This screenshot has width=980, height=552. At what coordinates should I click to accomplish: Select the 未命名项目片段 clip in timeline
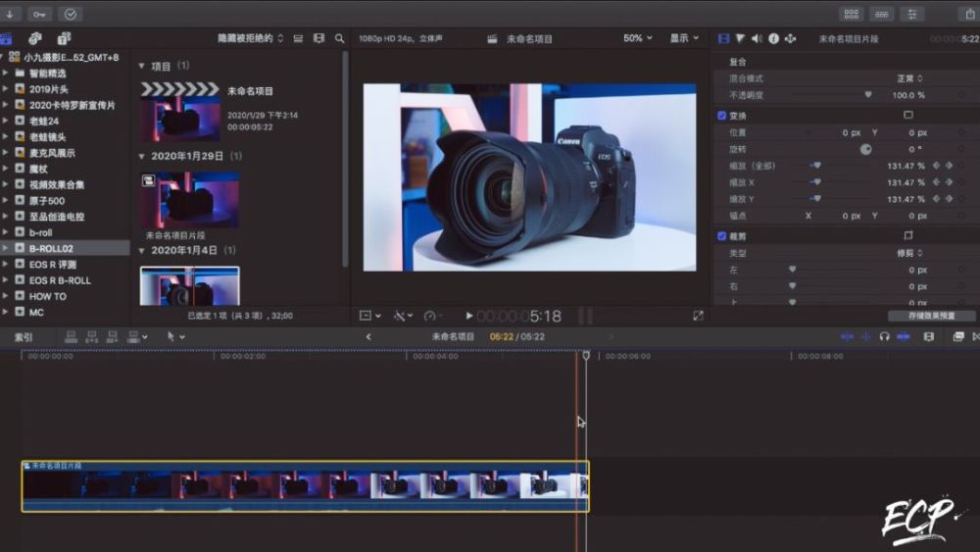[x=305, y=486]
